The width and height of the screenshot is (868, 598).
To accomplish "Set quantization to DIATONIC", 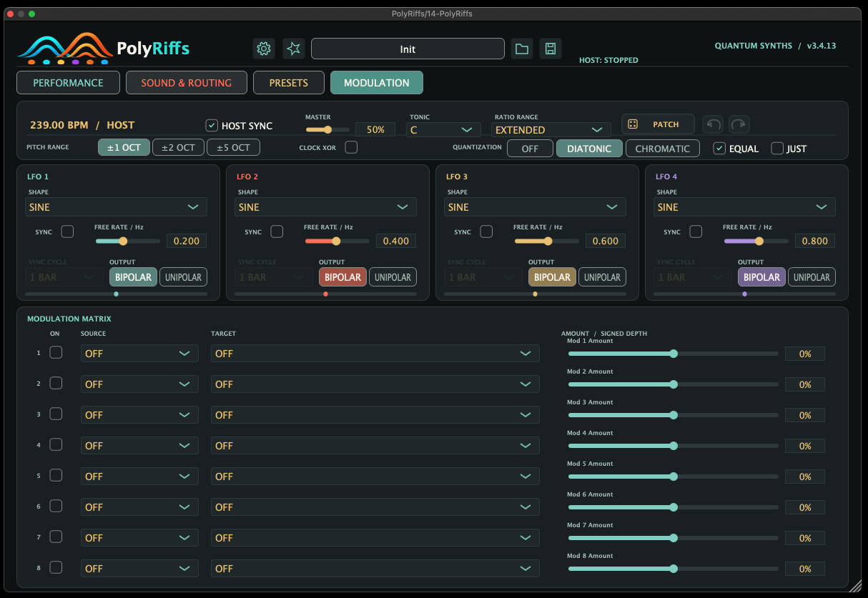I will click(x=589, y=149).
